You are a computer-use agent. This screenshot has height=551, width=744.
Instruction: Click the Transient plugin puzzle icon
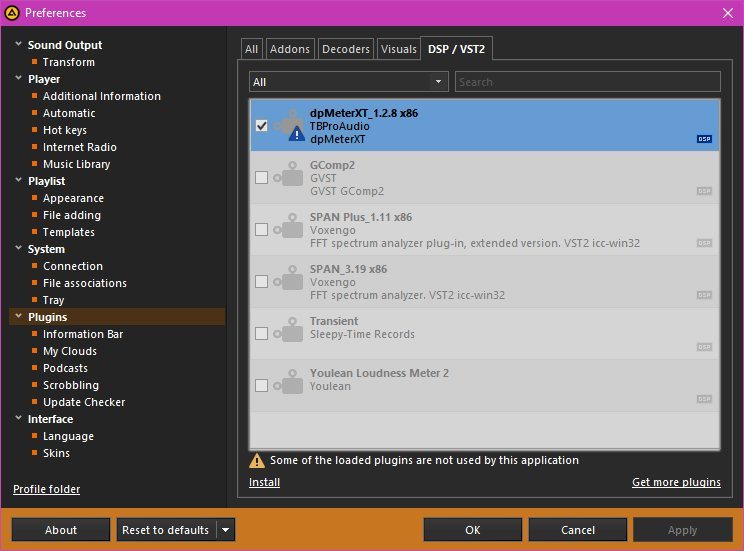coord(288,330)
